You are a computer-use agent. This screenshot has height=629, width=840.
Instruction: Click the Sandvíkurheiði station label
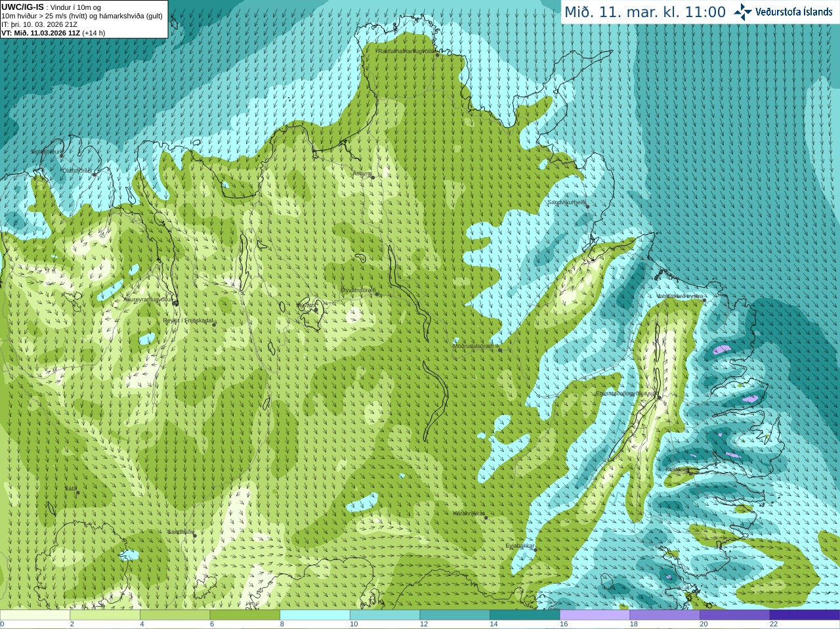point(567,202)
